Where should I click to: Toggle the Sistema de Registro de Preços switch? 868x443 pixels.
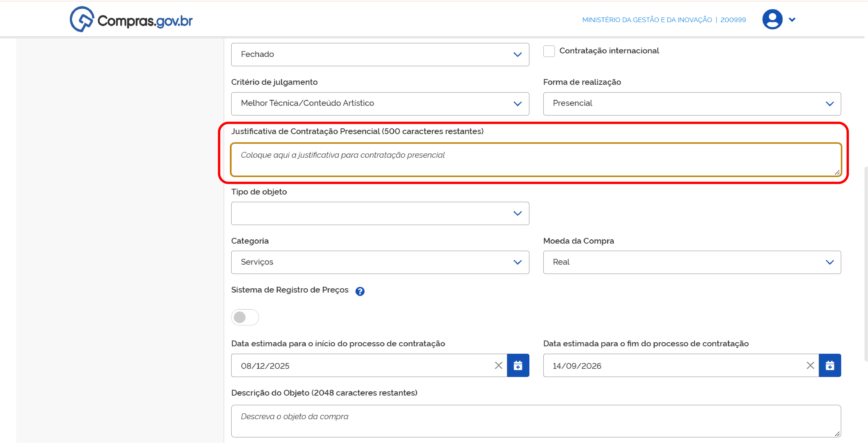coord(245,317)
